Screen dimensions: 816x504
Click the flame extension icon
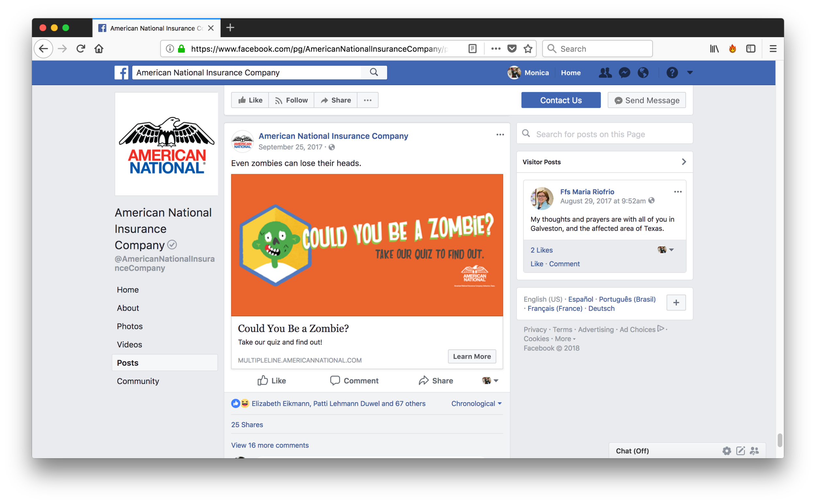pyautogui.click(x=732, y=49)
